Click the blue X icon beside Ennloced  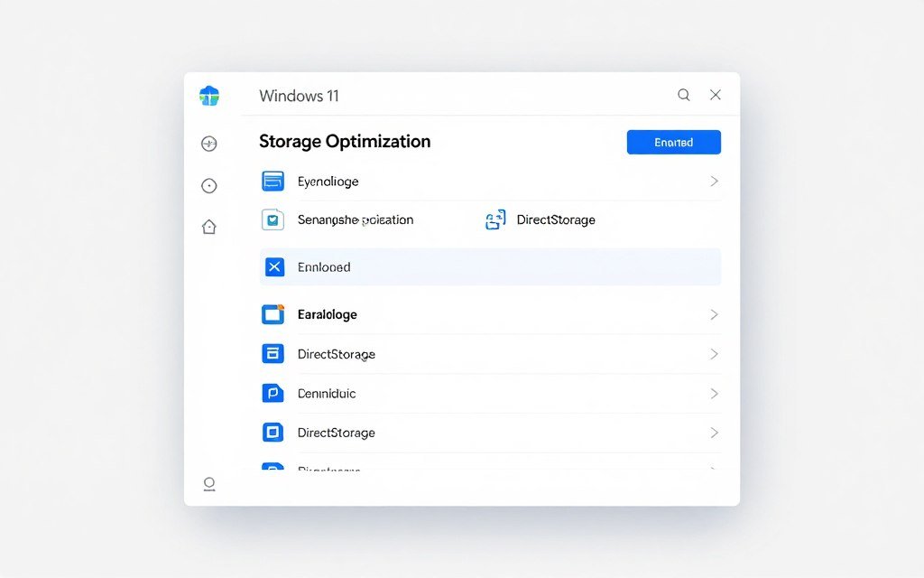click(x=273, y=266)
